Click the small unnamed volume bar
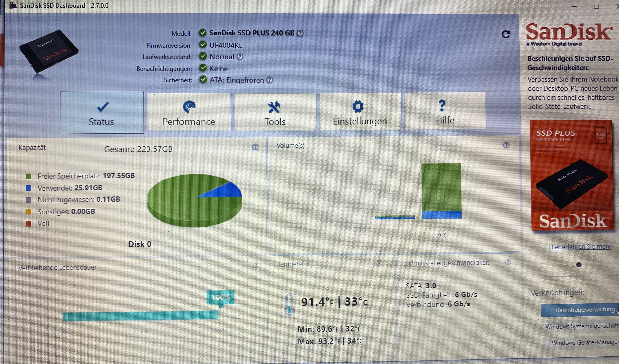 coord(395,217)
